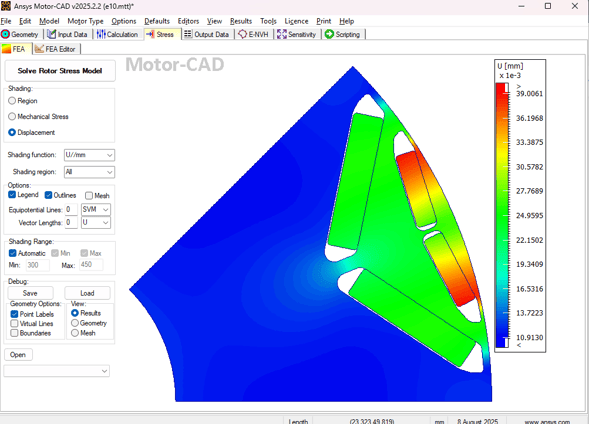Open the Motor Type menu
Image resolution: width=589 pixels, height=424 pixels.
pos(85,21)
